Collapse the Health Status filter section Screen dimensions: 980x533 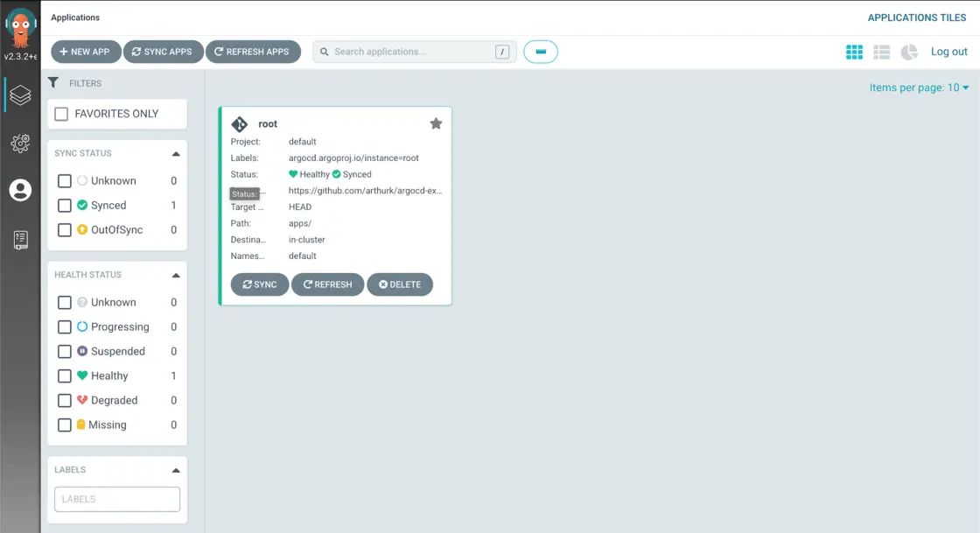coord(176,276)
